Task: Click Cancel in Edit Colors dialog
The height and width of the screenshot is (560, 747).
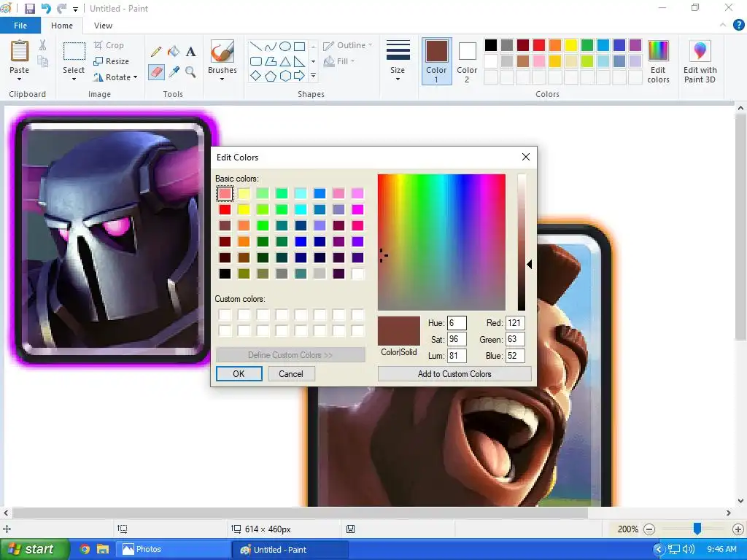Action: click(x=290, y=374)
